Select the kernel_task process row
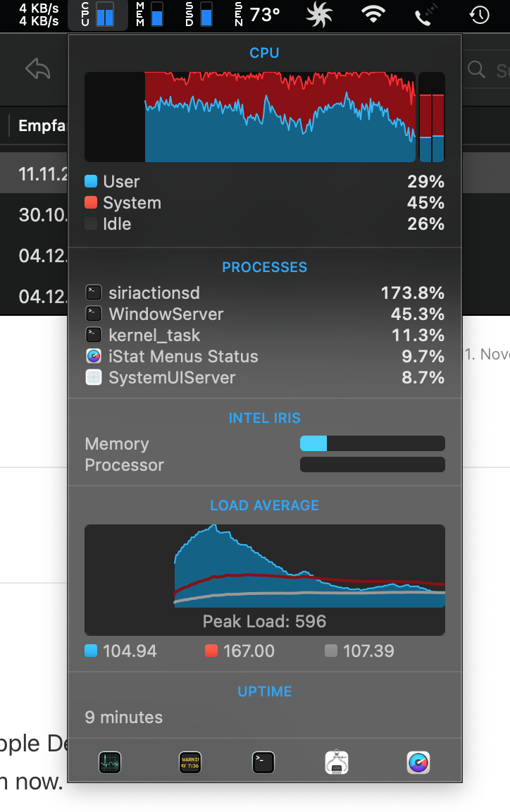This screenshot has height=812, width=510. point(265,335)
